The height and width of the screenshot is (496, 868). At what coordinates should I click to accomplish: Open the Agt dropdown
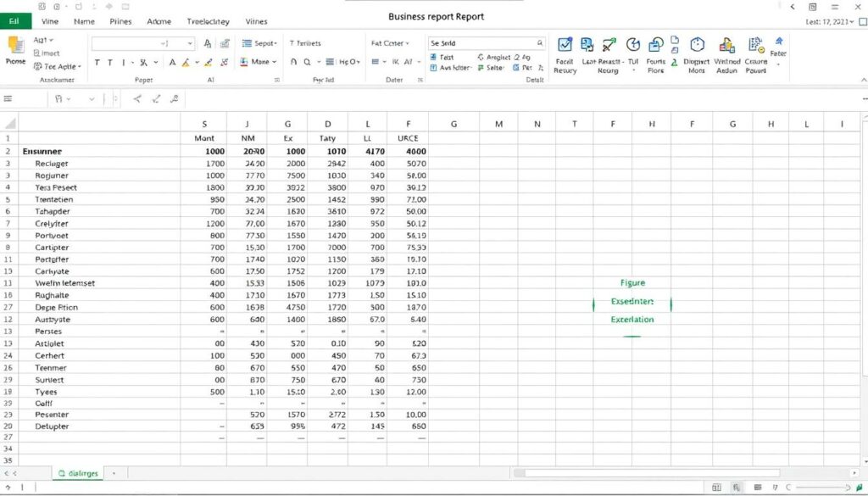click(x=43, y=40)
